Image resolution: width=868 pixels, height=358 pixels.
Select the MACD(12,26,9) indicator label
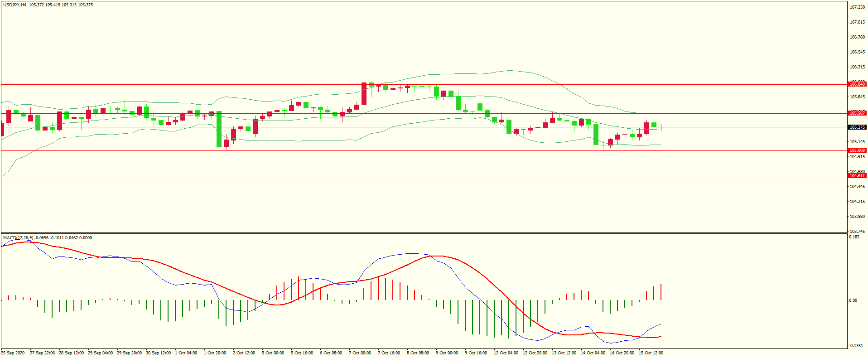pyautogui.click(x=18, y=238)
